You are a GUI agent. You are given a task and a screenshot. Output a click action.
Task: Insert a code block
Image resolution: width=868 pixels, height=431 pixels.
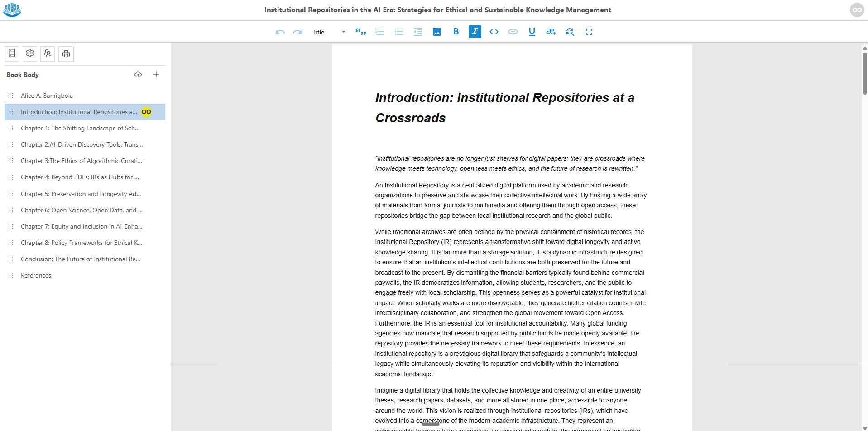(494, 32)
